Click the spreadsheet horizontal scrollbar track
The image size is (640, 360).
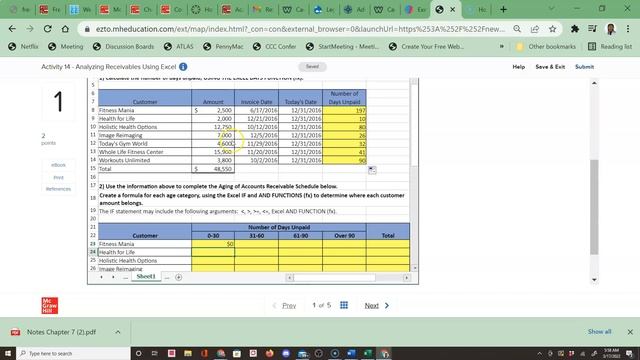pyautogui.click(x=348, y=278)
